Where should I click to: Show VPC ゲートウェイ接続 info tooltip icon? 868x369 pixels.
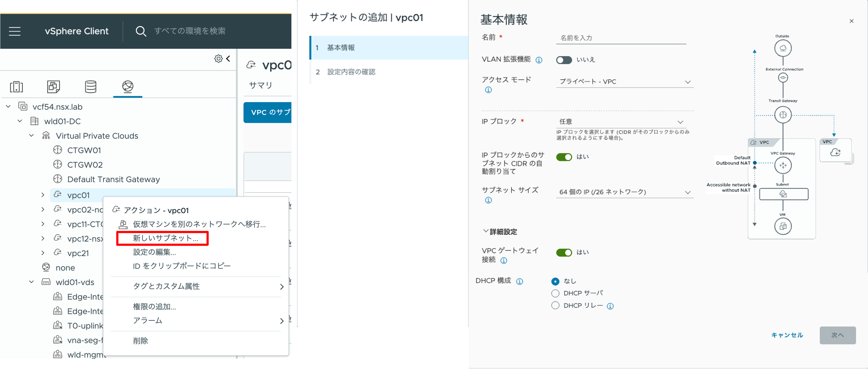[x=504, y=260]
